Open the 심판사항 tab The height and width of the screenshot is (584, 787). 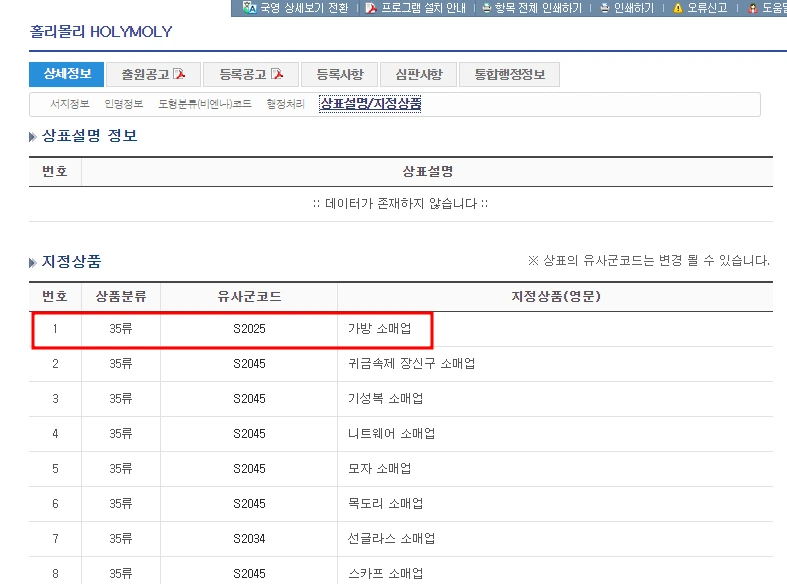point(419,75)
